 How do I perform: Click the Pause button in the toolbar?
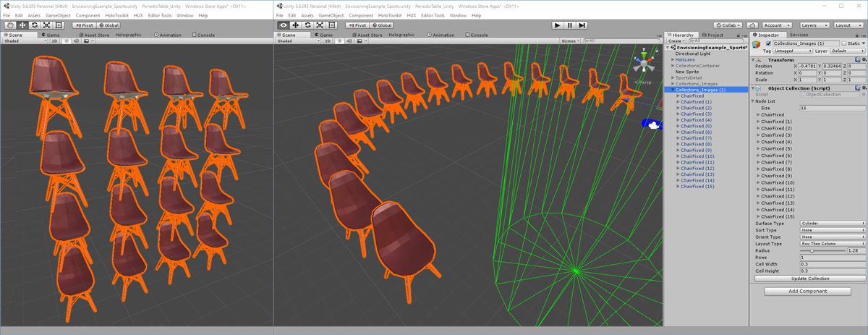[x=569, y=25]
